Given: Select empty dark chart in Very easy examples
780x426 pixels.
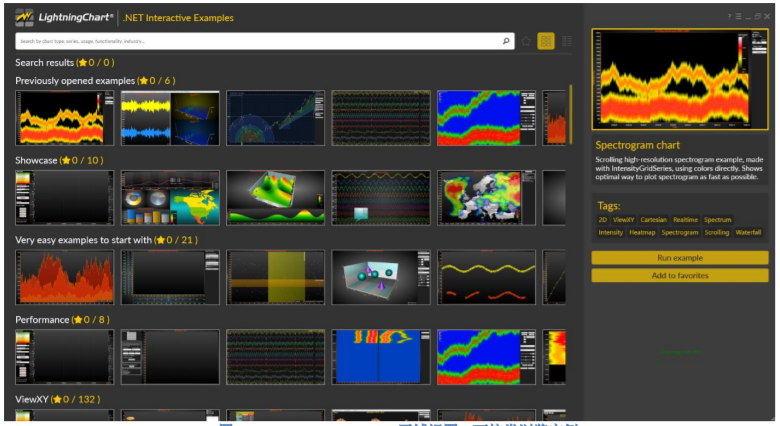Looking at the screenshot, I should click(x=170, y=277).
